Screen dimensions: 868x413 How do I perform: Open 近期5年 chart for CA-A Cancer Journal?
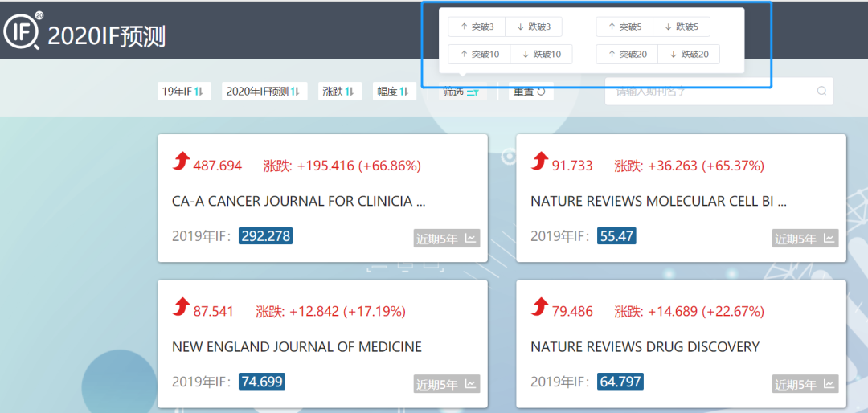447,239
